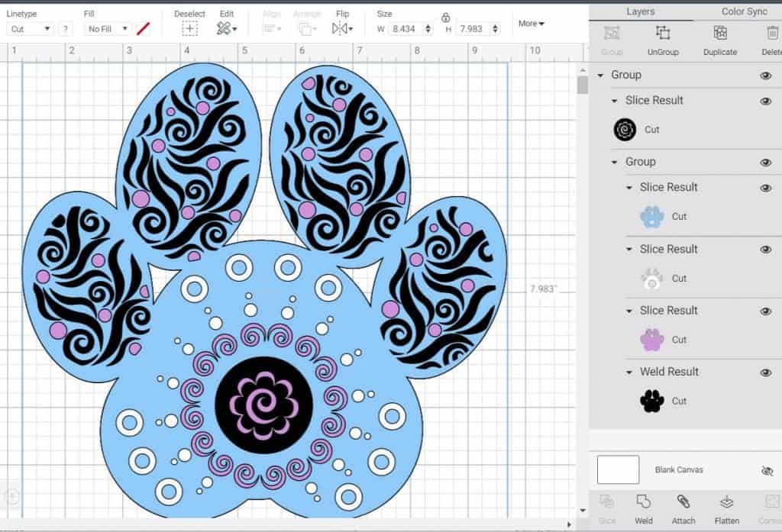The height and width of the screenshot is (532, 782).
Task: Select the purple paw Cut layer thumbnail
Action: (x=652, y=340)
